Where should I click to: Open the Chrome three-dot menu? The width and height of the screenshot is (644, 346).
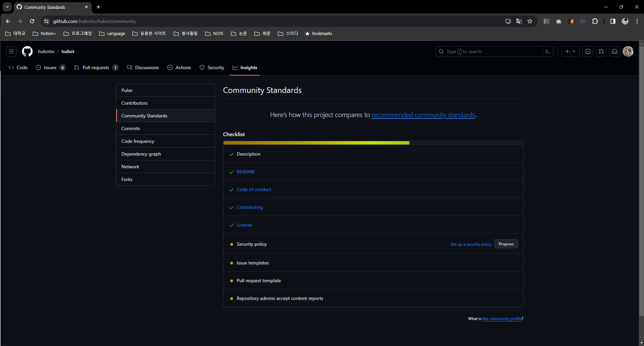point(637,21)
